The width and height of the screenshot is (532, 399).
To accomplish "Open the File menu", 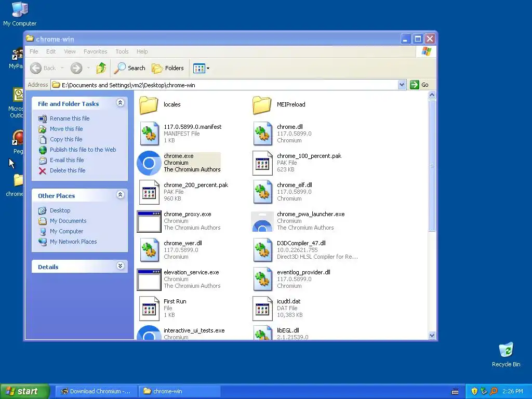I will pyautogui.click(x=34, y=51).
